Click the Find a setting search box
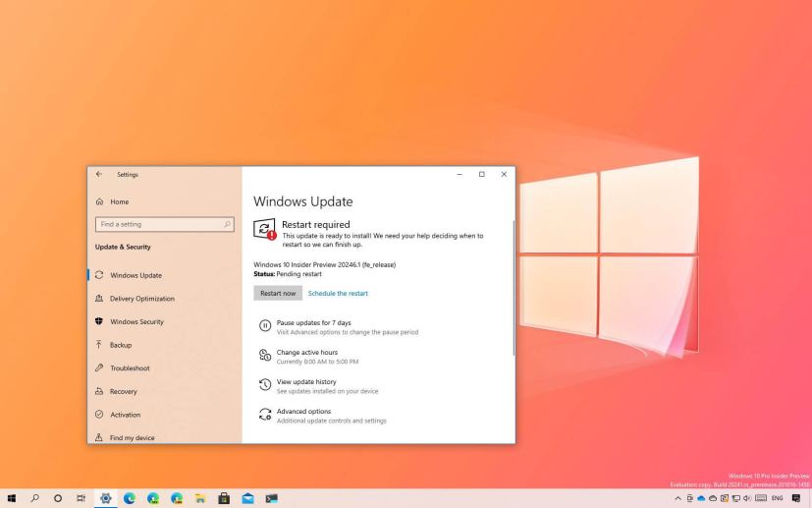The image size is (812, 508). click(165, 224)
